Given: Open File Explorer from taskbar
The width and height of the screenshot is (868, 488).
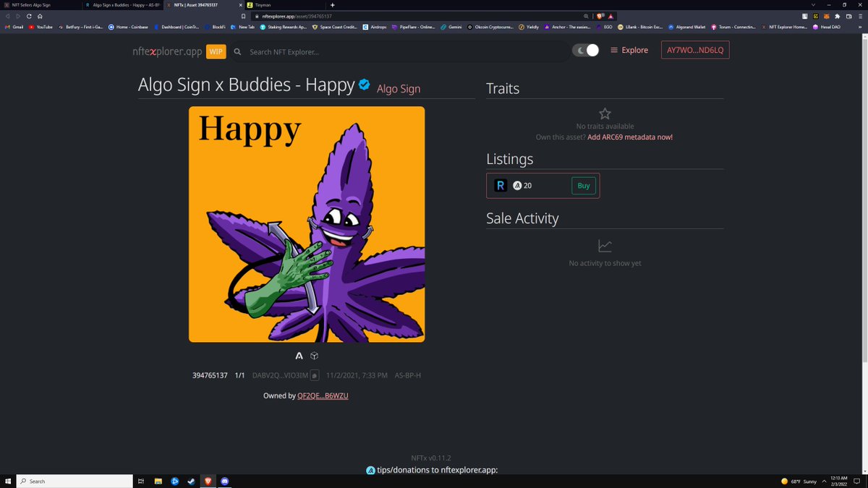Looking at the screenshot, I should pyautogui.click(x=158, y=481).
